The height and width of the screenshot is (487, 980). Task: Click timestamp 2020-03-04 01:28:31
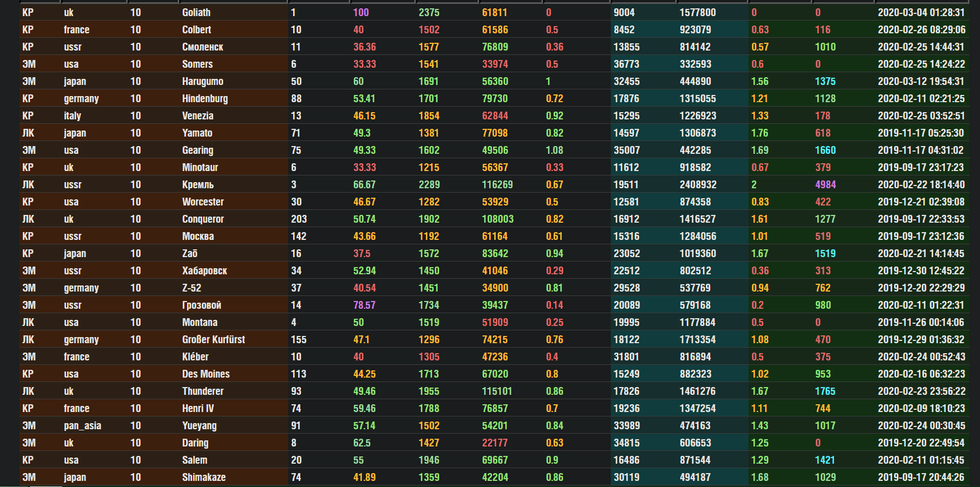click(x=921, y=12)
